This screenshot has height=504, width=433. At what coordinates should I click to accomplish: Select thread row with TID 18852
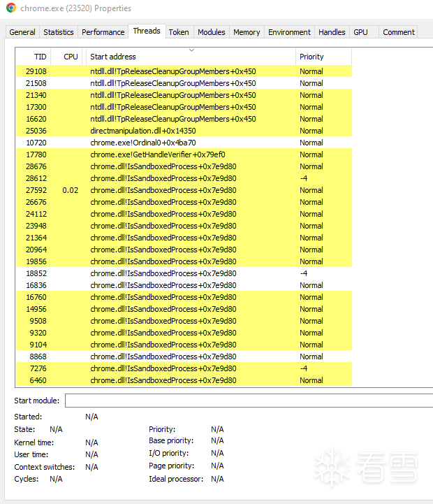coord(184,273)
